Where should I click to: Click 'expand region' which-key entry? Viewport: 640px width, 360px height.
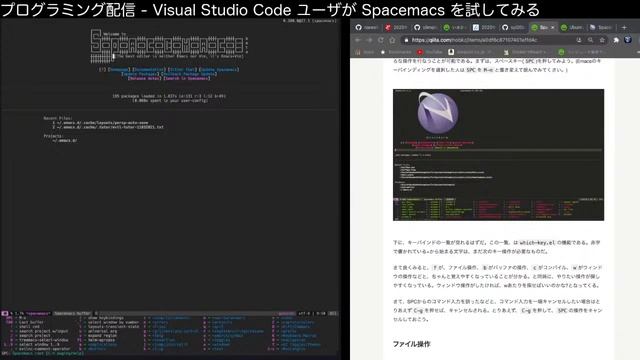coord(102,336)
